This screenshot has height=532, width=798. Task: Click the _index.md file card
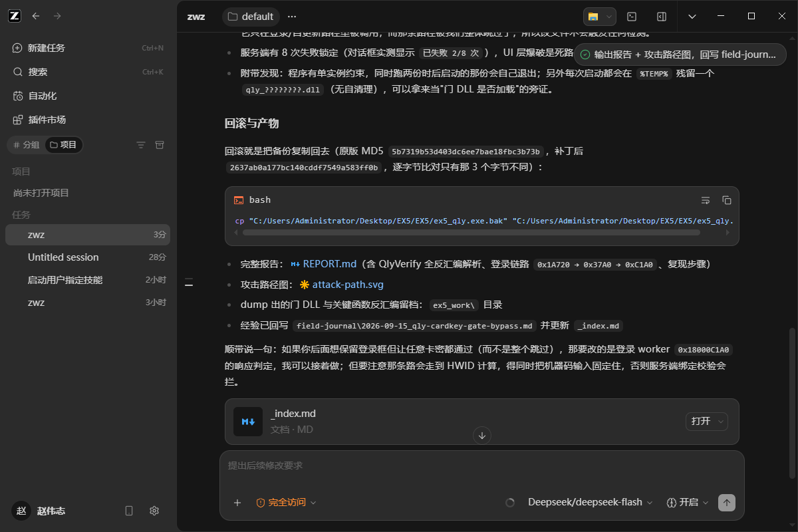(481, 422)
